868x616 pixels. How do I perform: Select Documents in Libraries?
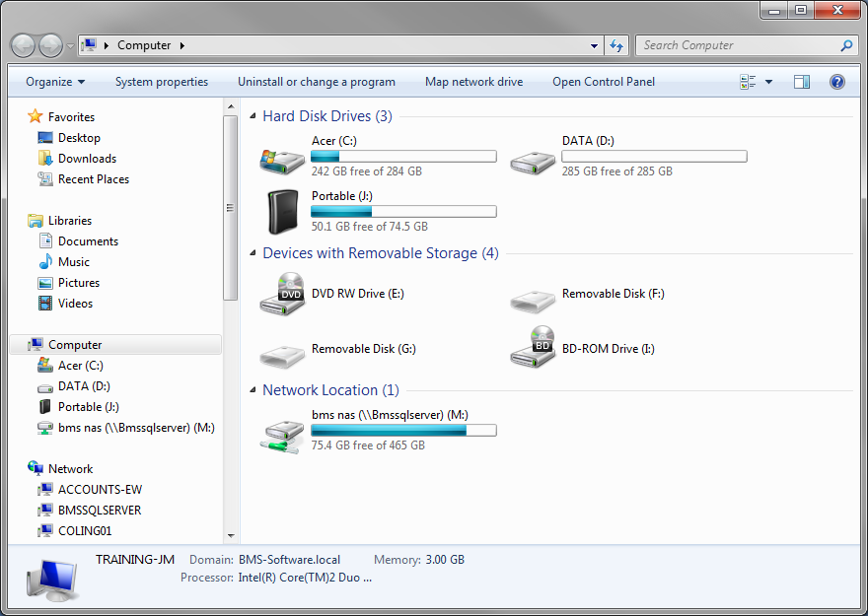point(88,241)
